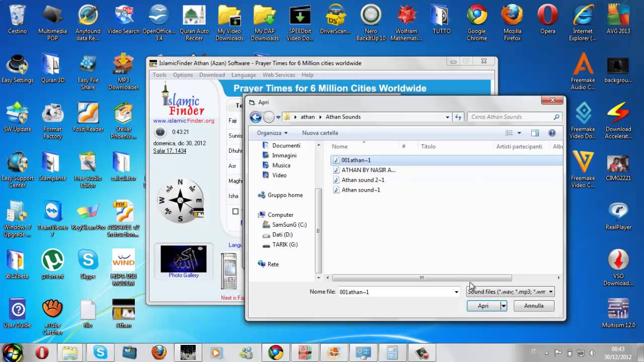
Task: Go back in the Apri dialog
Action: pos(256,117)
